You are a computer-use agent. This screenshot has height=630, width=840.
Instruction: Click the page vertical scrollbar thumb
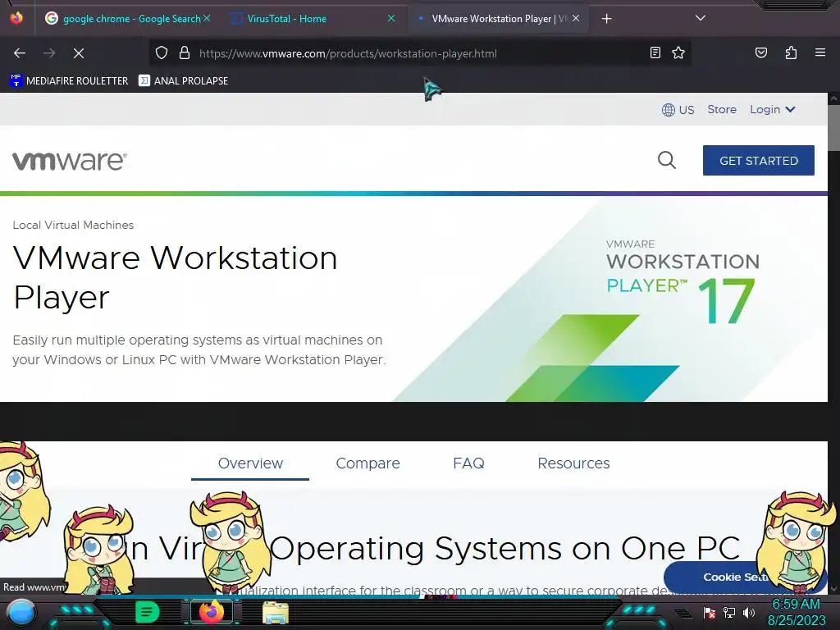pyautogui.click(x=833, y=127)
